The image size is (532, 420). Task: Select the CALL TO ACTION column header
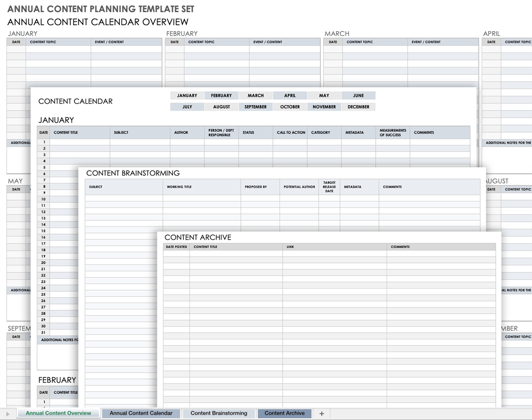pyautogui.click(x=291, y=133)
